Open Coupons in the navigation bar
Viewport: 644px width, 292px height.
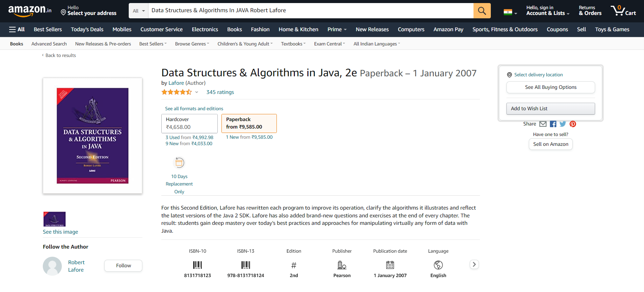(557, 30)
